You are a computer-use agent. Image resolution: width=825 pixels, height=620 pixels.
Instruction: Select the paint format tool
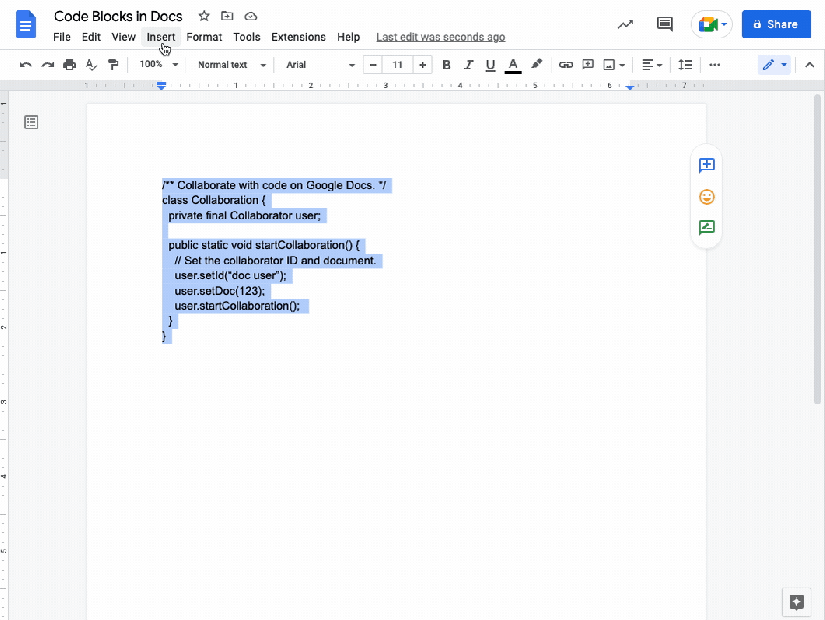113,64
